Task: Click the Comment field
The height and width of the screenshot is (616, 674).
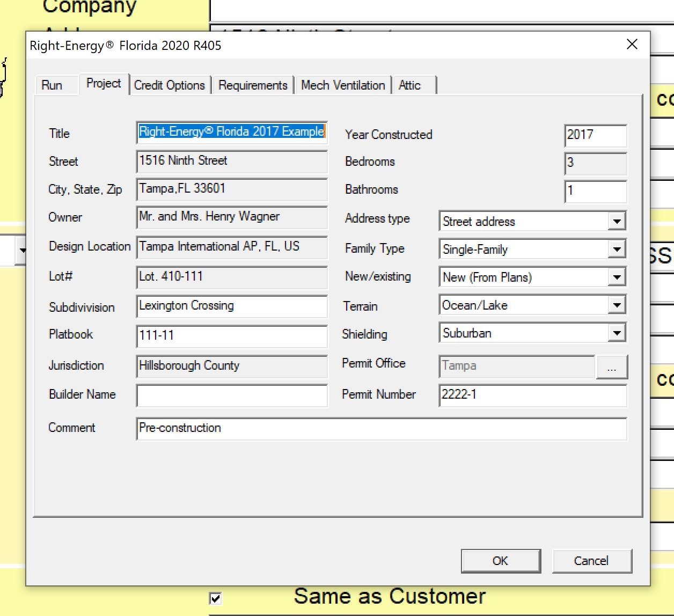Action: [x=382, y=429]
